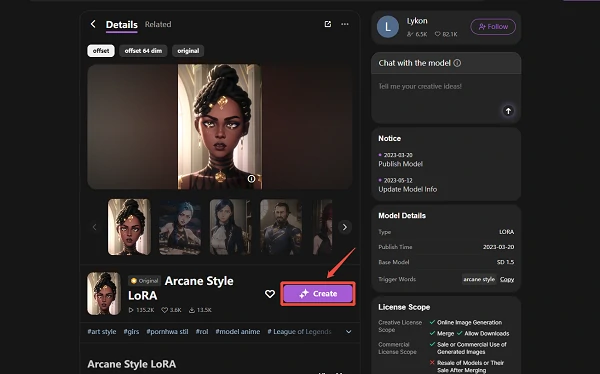Screen dimensions: 600x374
Task: Follow the author Lykon
Action: 493,26
